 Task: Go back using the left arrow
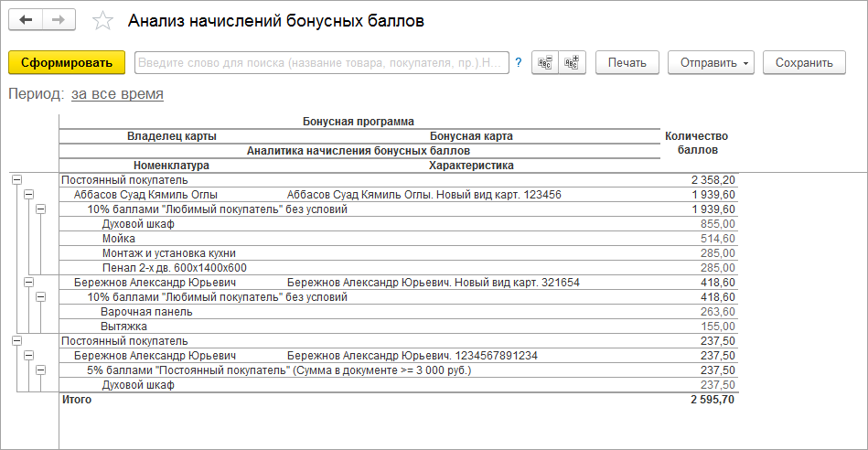pyautogui.click(x=27, y=20)
